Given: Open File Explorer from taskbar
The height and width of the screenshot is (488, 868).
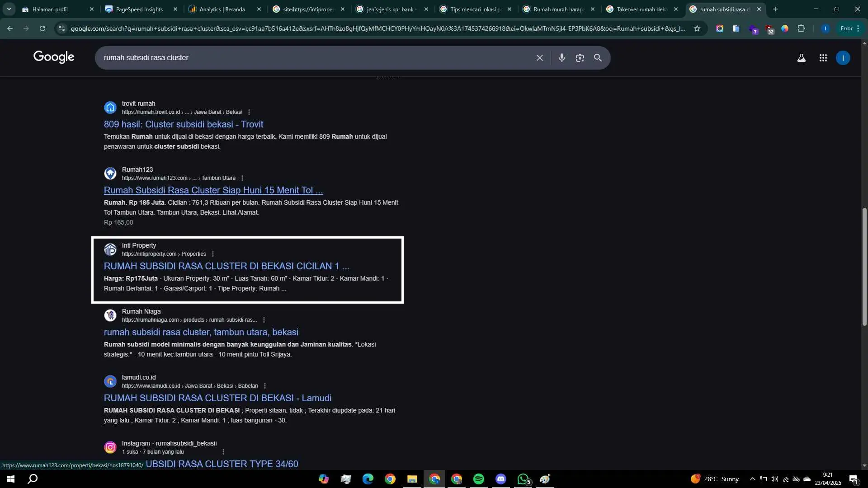Looking at the screenshot, I should pos(412,479).
